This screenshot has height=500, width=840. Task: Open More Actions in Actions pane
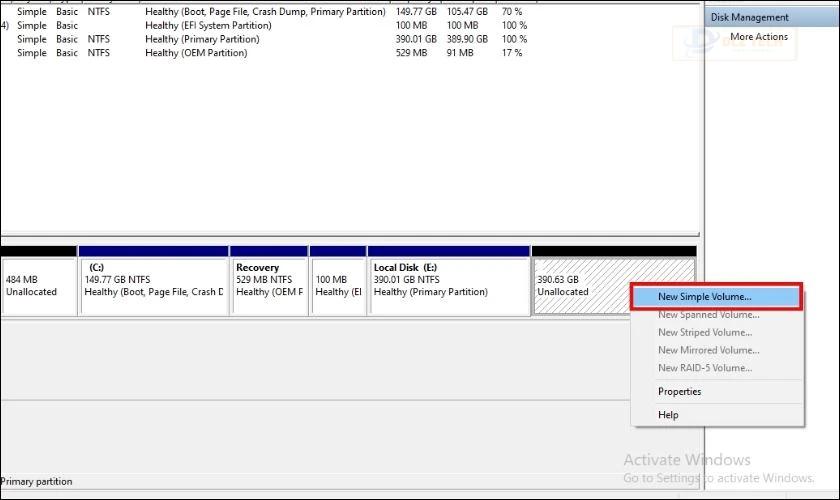[x=759, y=36]
